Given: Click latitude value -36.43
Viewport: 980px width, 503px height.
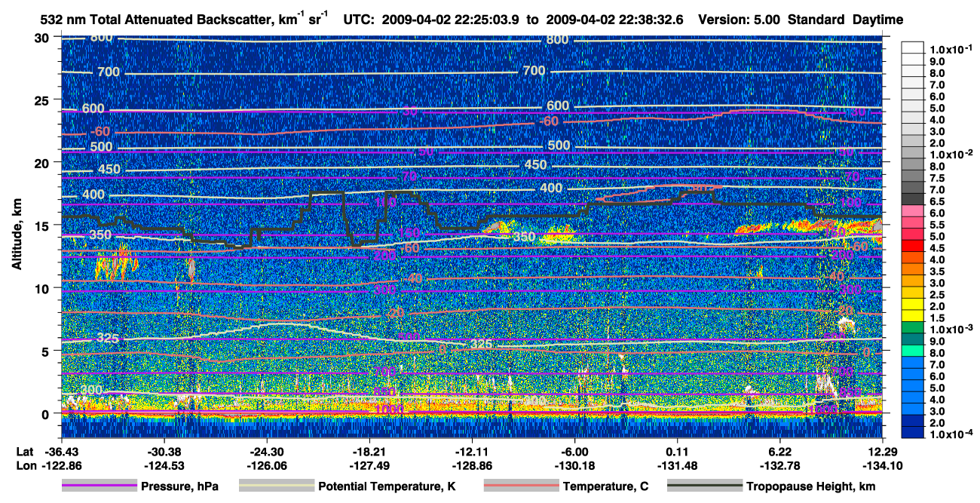Looking at the screenshot, I should point(60,451).
